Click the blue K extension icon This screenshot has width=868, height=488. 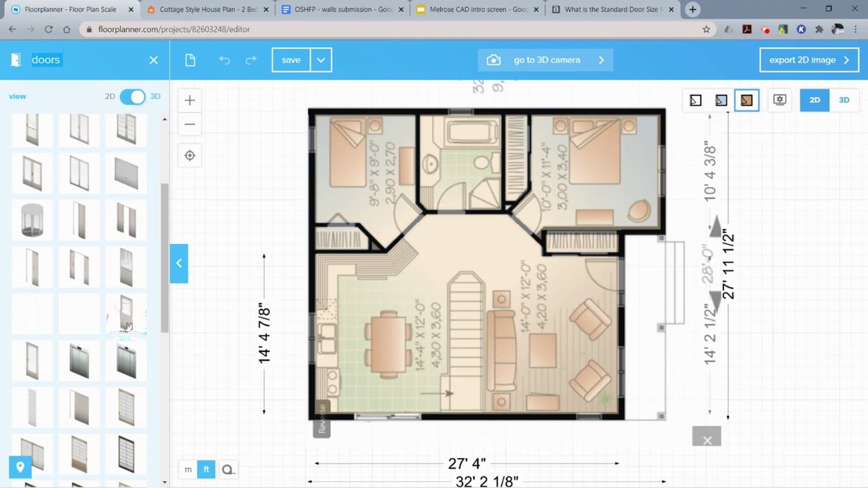(802, 29)
